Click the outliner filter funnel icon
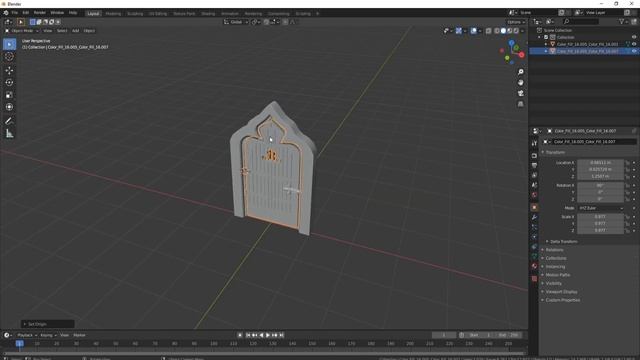 point(622,22)
